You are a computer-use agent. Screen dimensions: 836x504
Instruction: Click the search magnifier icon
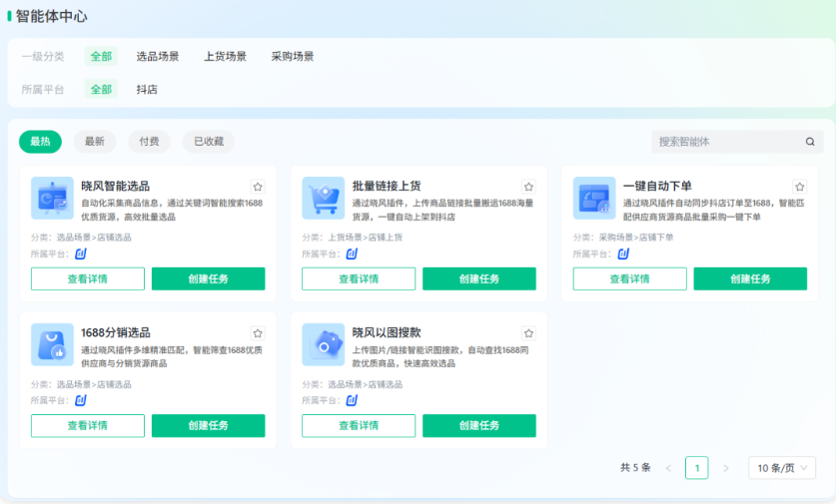[x=810, y=142]
